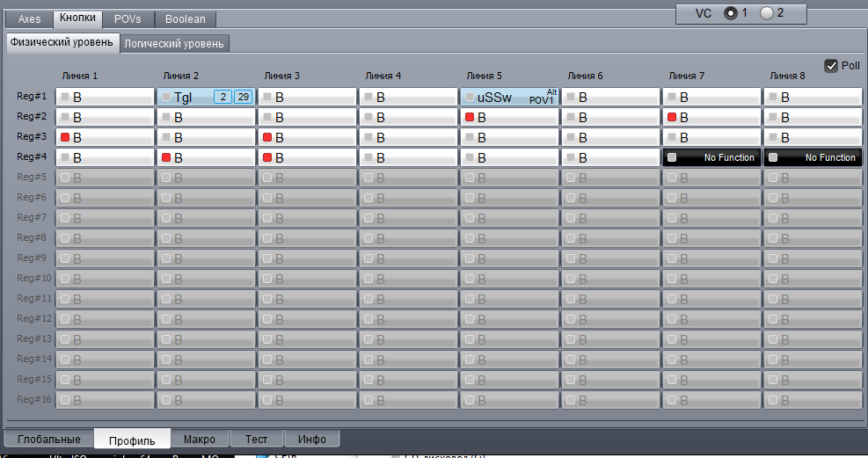Open the Boolean tab
Screen dimensions: 868x458
click(186, 19)
